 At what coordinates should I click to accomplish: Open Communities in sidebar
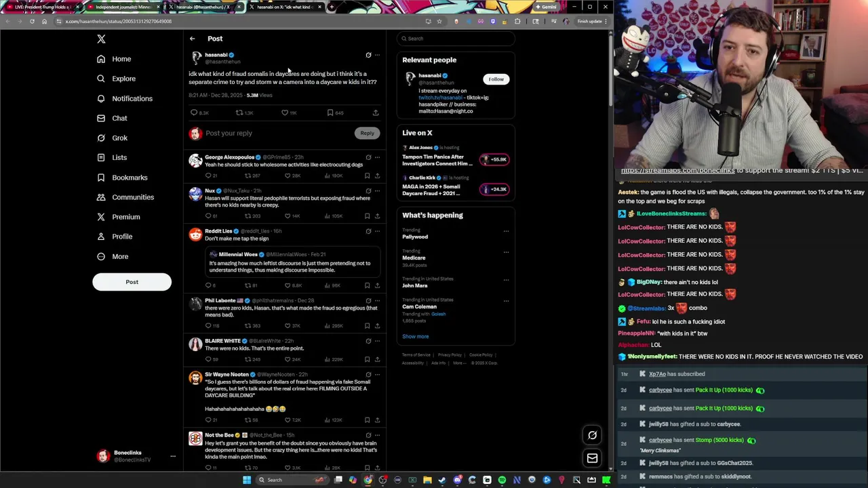click(x=125, y=197)
